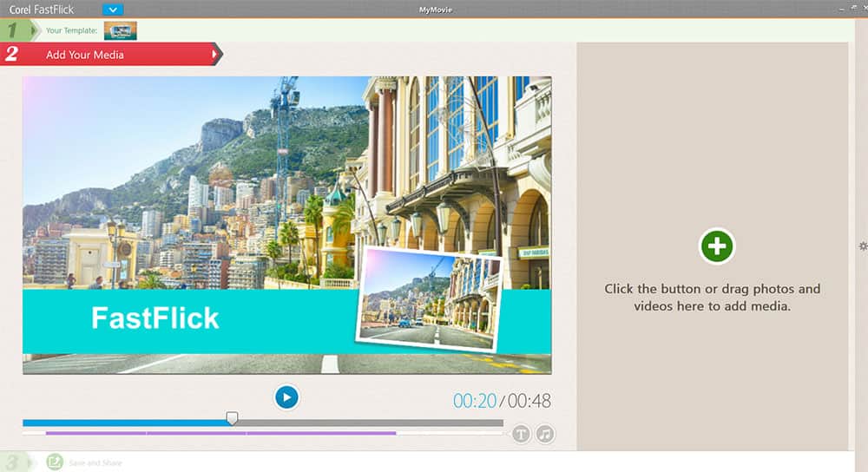Click the total duration 00:48 readout
The image size is (868, 472).
(x=529, y=401)
